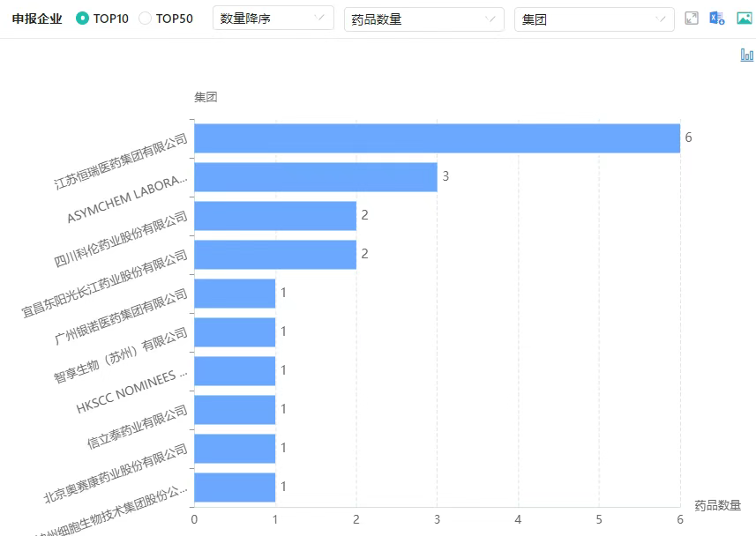Expand chart to fullscreen icon
This screenshot has width=756, height=536.
pos(692,19)
